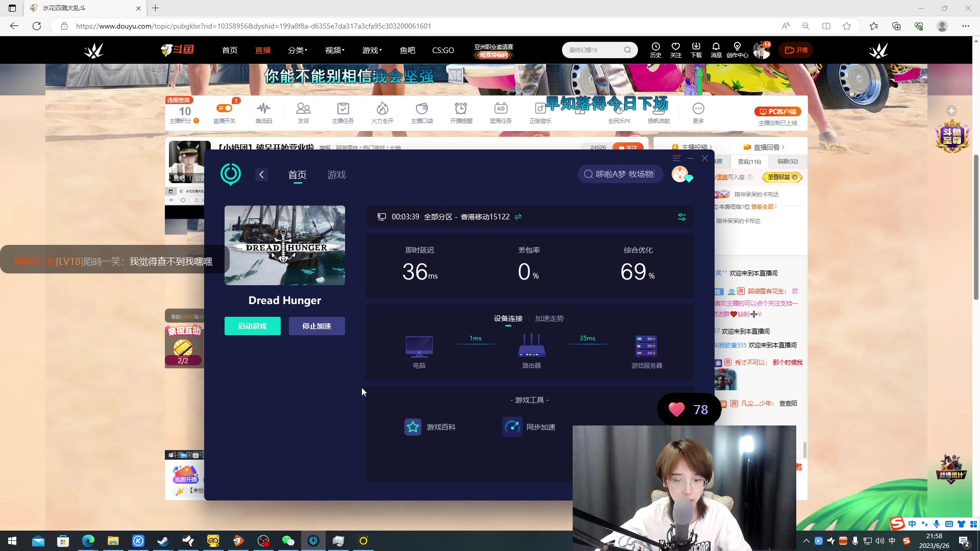Switch to the 首页 tab in the accelerator
Image resolution: width=980 pixels, height=551 pixels.
[297, 175]
